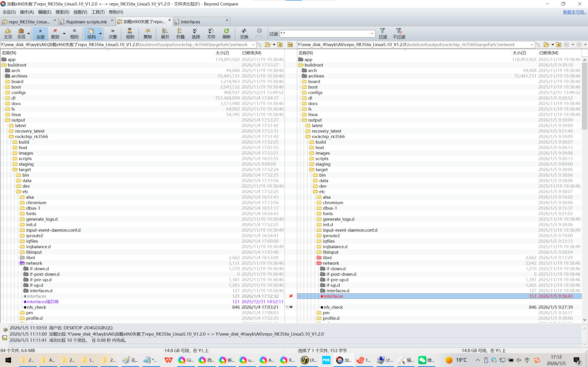Click the new version available (新版本可用) link
The width and height of the screenshot is (588, 367).
coord(574,12)
